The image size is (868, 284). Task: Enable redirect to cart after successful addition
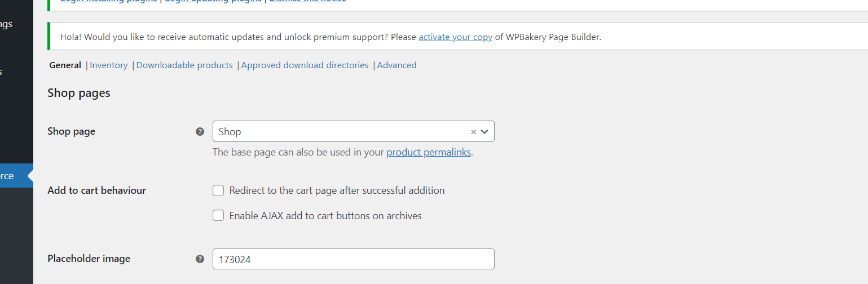click(218, 190)
